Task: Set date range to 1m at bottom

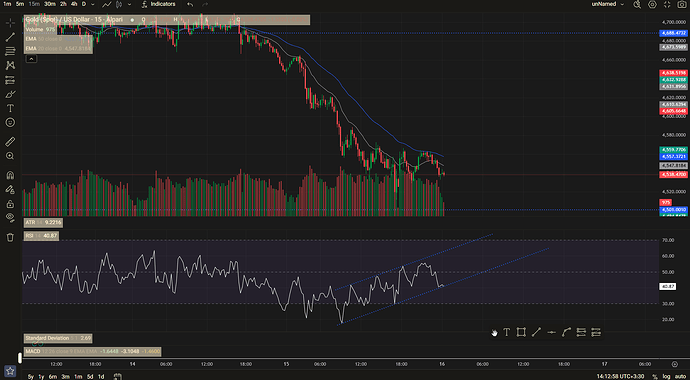Action: coord(78,376)
